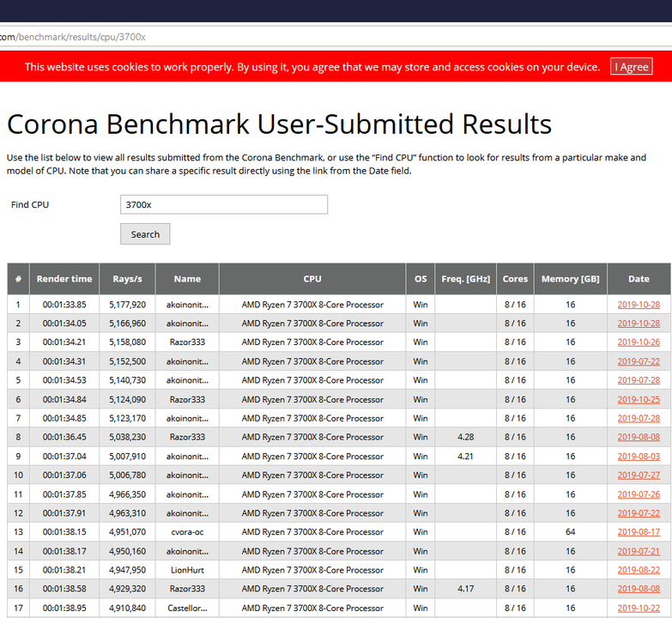This screenshot has height=618, width=672.
Task: Click rays value 5,123,170
Action: coord(127,419)
